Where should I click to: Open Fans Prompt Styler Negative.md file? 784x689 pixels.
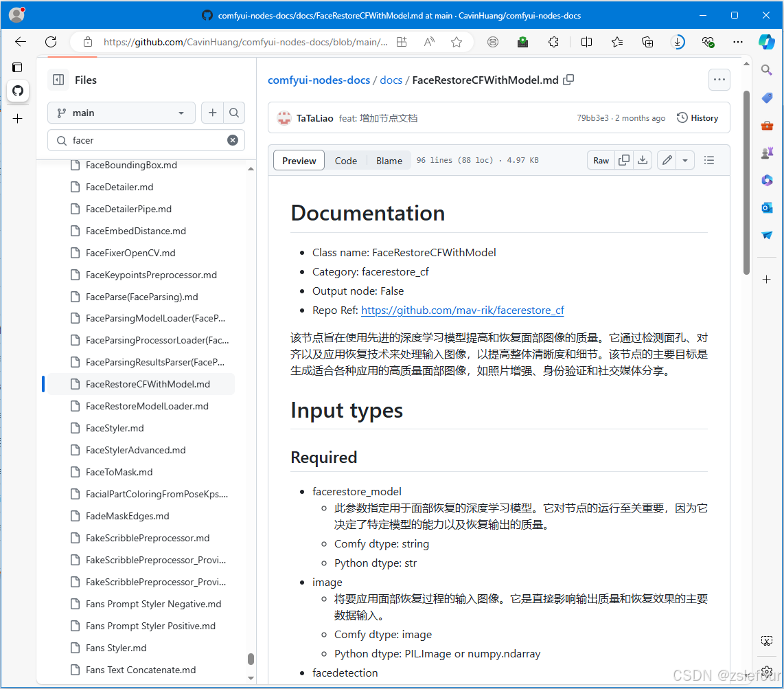pos(153,605)
